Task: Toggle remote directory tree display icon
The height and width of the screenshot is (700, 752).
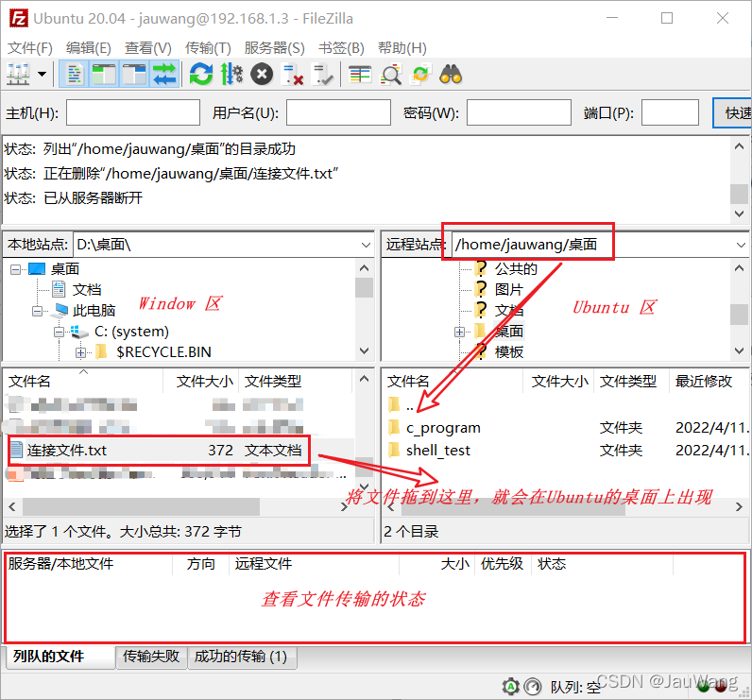Action: tap(134, 75)
